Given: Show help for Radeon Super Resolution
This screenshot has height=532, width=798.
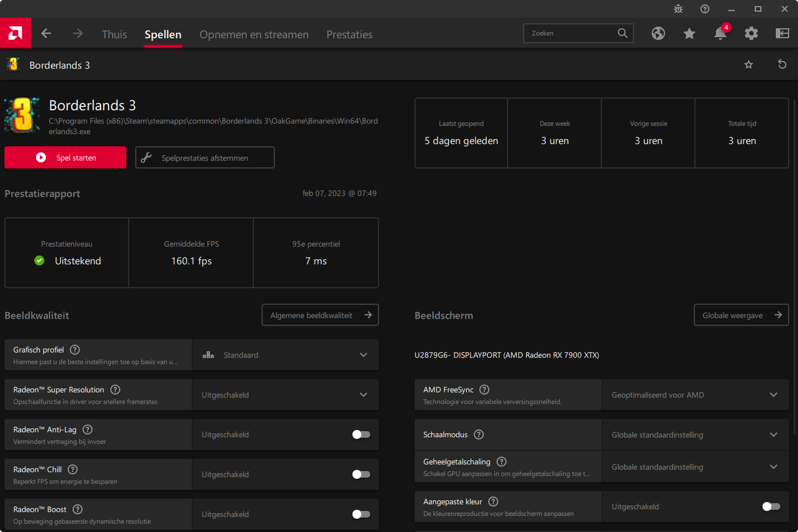Looking at the screenshot, I should pyautogui.click(x=115, y=390).
